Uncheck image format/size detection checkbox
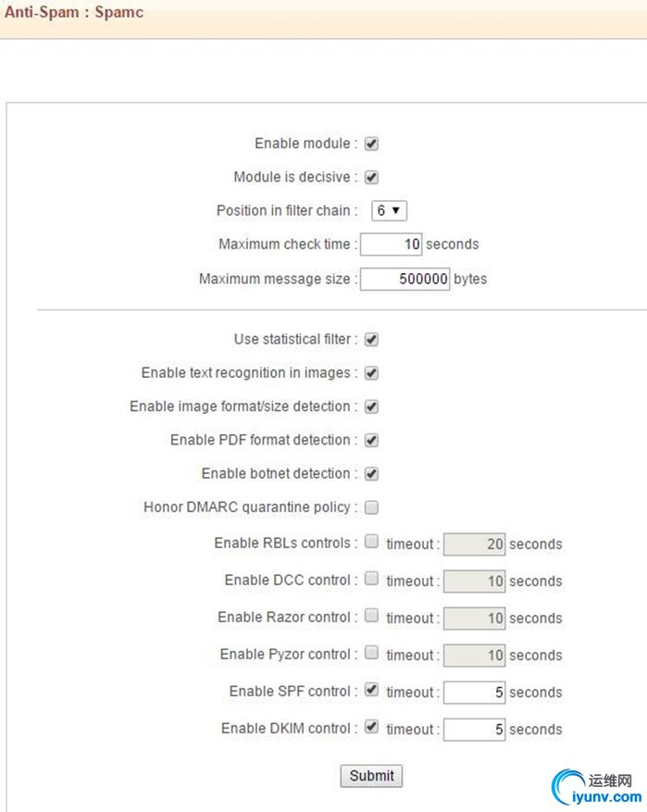This screenshot has width=647, height=812. 371,406
